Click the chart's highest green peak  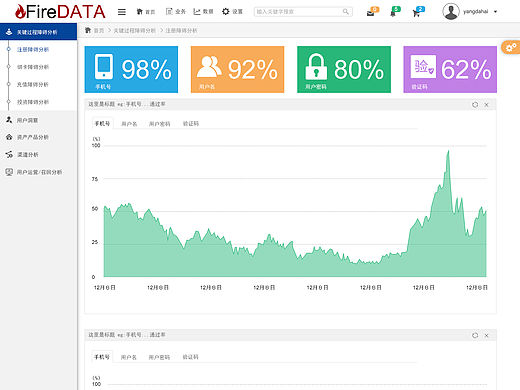(448, 152)
